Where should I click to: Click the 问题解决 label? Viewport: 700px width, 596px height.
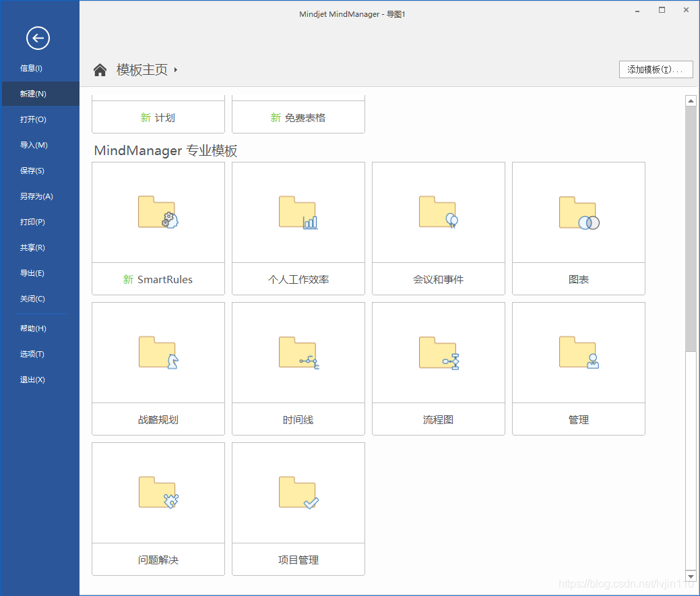(158, 560)
